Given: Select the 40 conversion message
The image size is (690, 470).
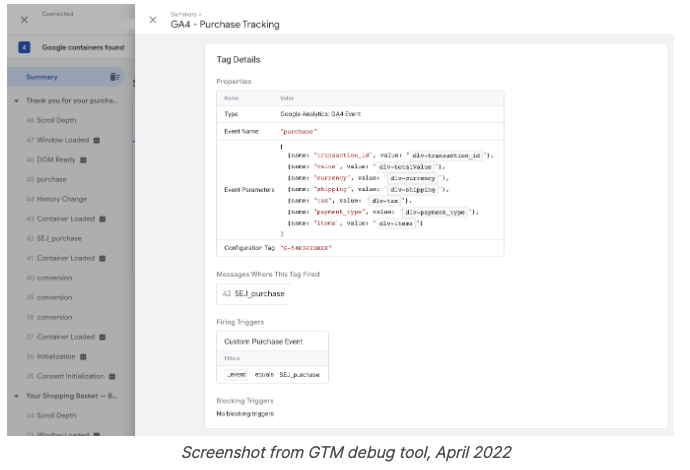Looking at the screenshot, I should click(x=49, y=278).
